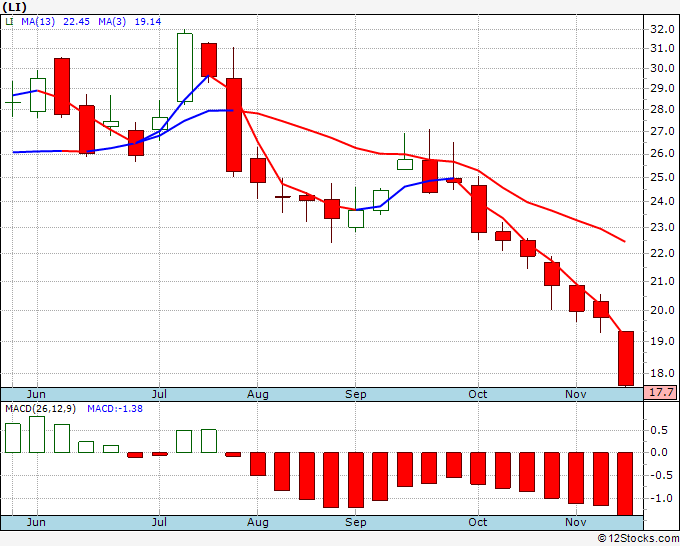
Task: Click the 28.0 price axis label
Action: tap(662, 109)
